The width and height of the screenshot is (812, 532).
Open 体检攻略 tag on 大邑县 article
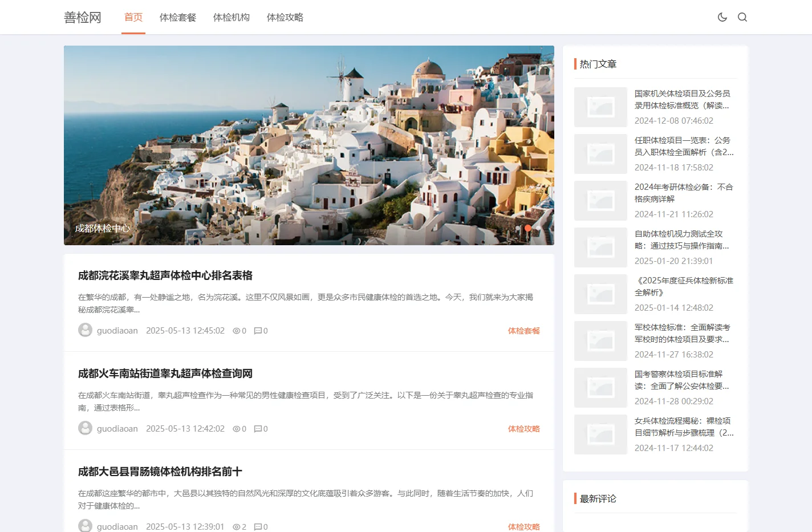pyautogui.click(x=524, y=527)
